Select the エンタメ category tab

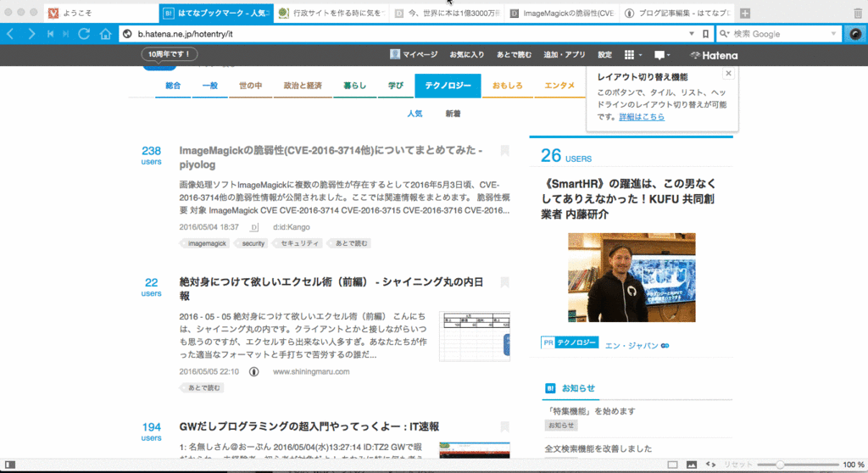tap(559, 86)
